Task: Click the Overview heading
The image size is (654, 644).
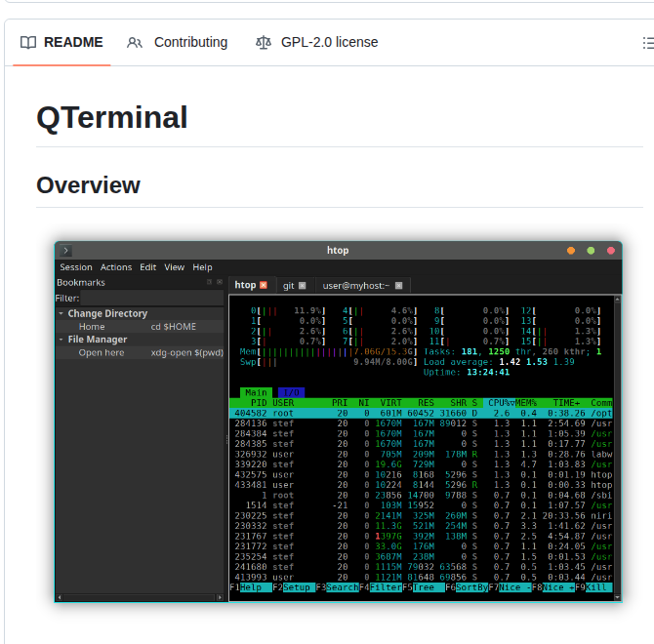Action: (x=89, y=185)
